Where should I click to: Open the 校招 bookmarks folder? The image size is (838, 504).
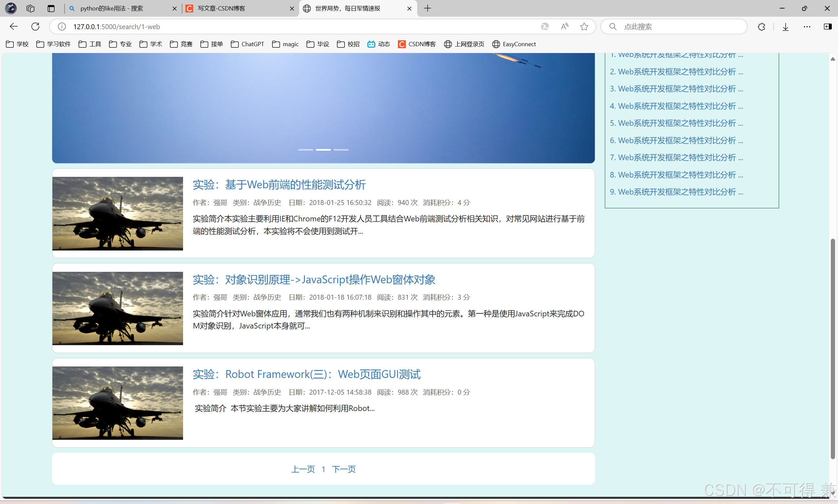point(348,44)
